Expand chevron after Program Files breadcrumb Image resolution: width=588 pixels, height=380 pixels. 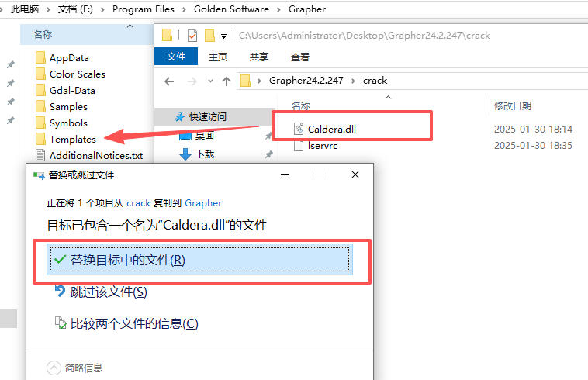[184, 10]
